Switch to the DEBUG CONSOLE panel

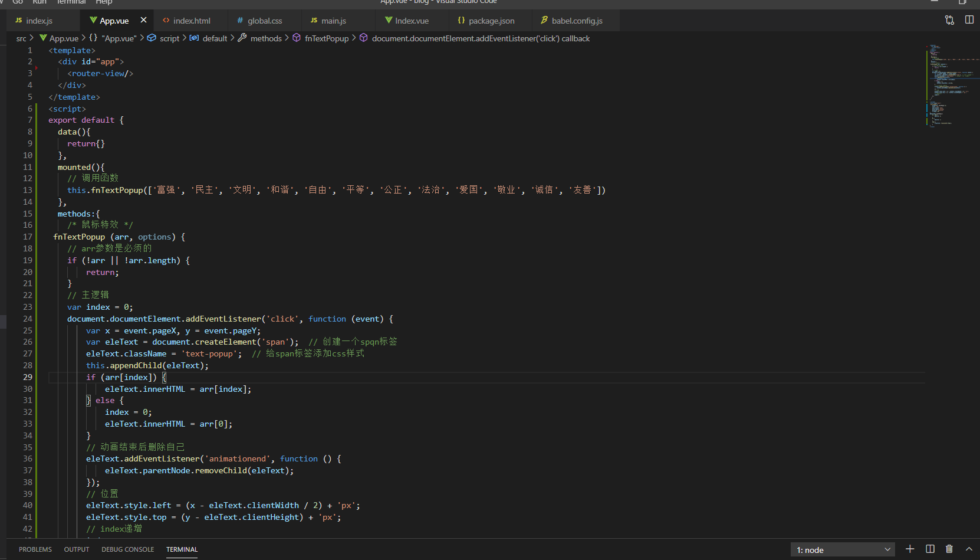tap(127, 549)
